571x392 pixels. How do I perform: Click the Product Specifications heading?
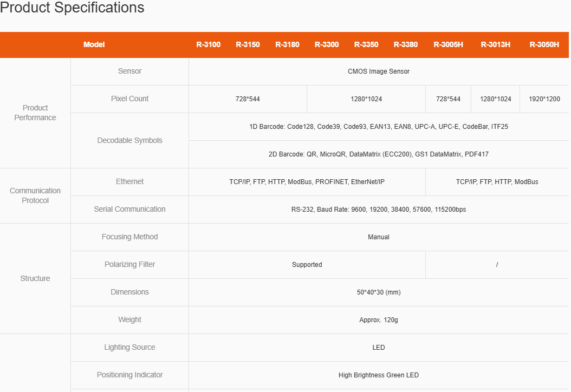point(72,8)
